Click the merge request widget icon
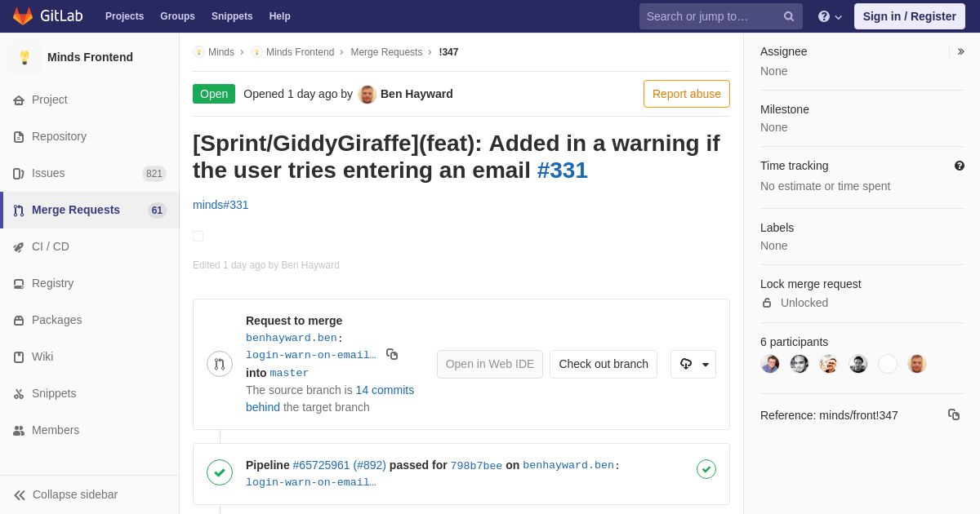Image resolution: width=980 pixels, height=514 pixels. (220, 364)
